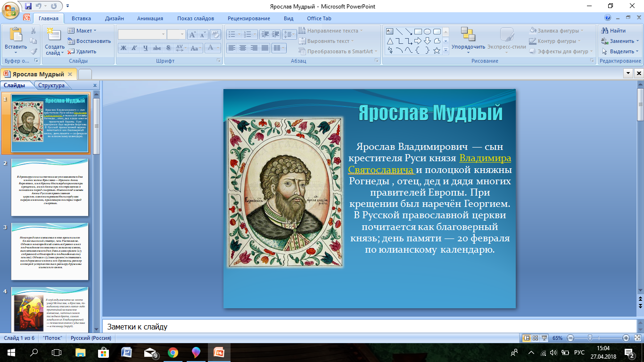The height and width of the screenshot is (362, 644).
Task: Align text to the left
Action: tap(232, 48)
